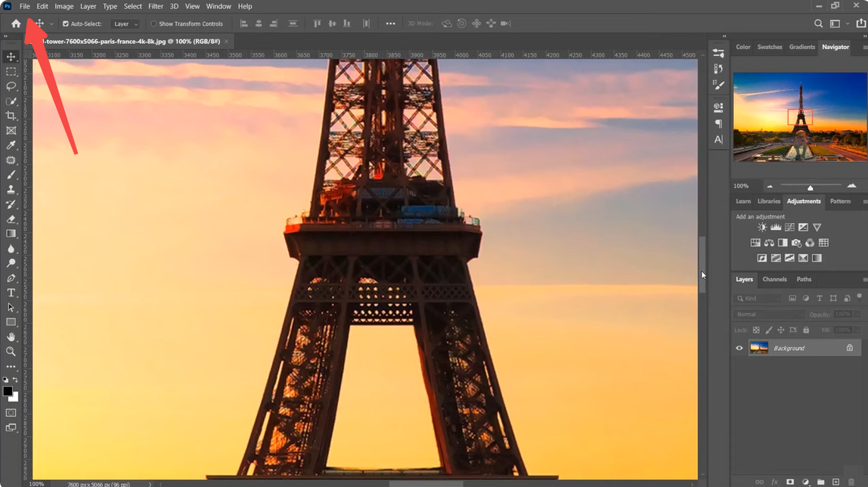
Task: Open the layer Kind filter dropdown
Action: click(x=759, y=299)
